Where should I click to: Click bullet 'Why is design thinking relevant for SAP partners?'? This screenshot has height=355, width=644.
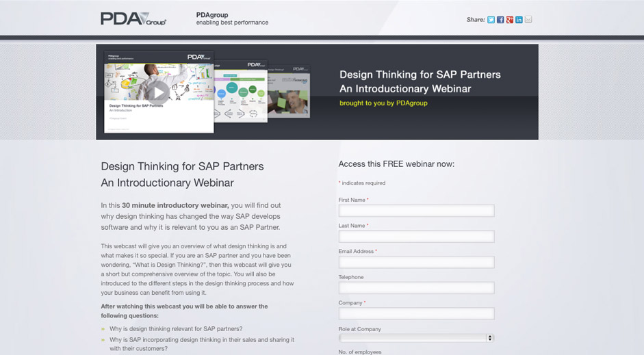[x=176, y=329]
